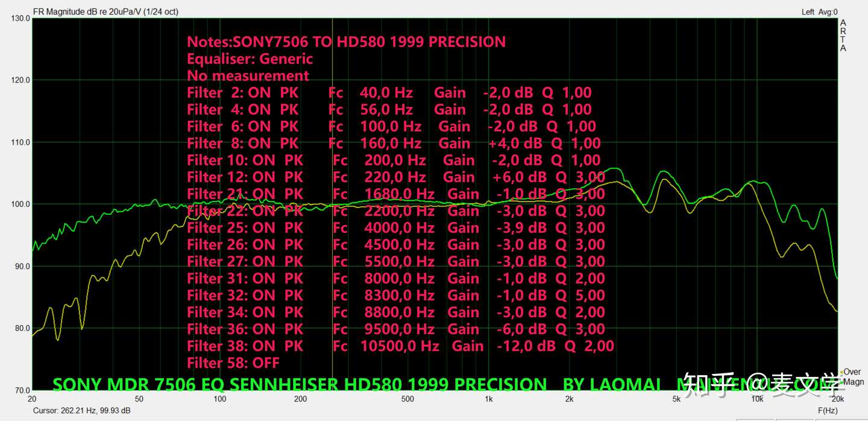Click the cursor readout '262.21 Hz, 99.93 dB'
Viewport: 868px width, 421px height.
pos(81,411)
